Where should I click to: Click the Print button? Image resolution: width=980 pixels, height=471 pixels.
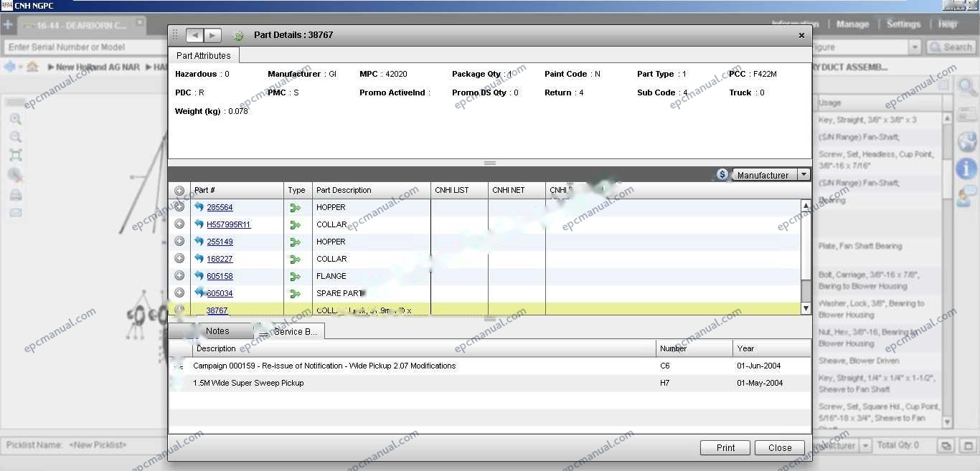725,447
